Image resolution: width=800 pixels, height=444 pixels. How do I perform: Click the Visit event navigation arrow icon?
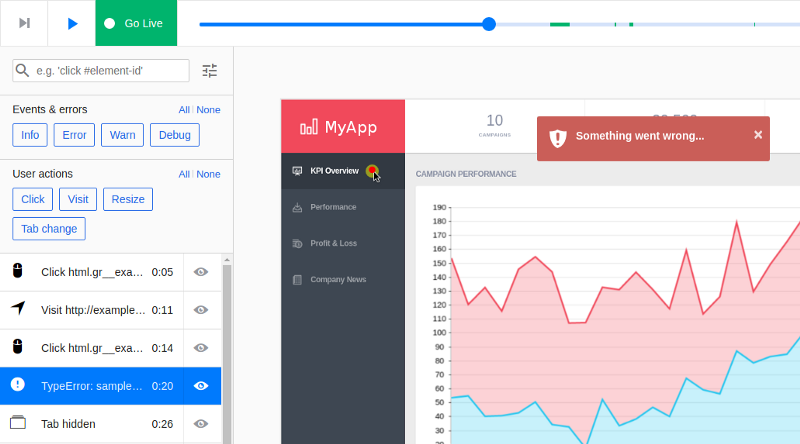pyautogui.click(x=18, y=308)
